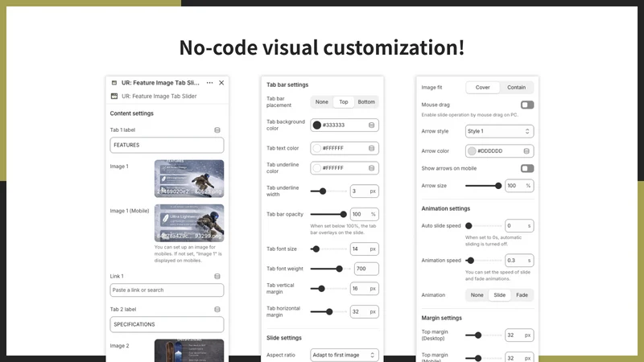Click the app block icon in subtitle row
This screenshot has height=362, width=644.
(114, 96)
